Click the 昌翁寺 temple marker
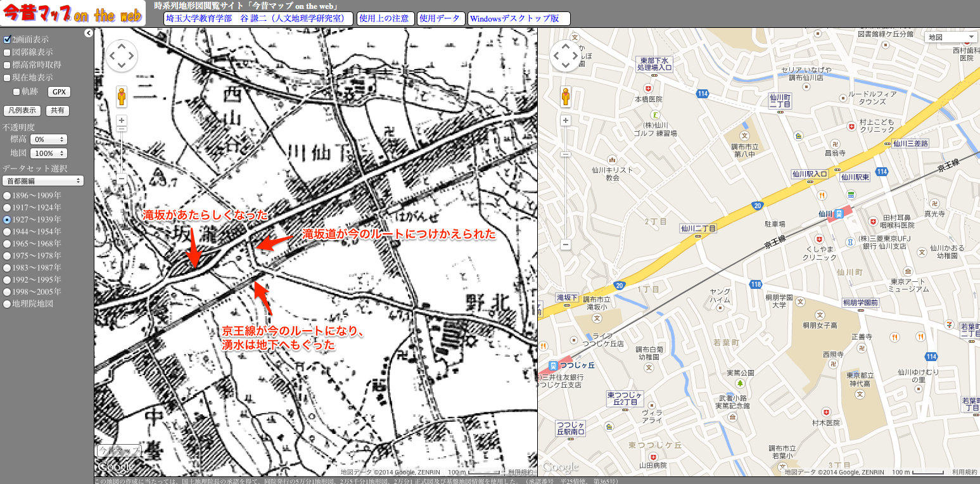This screenshot has height=484, width=980. point(835,144)
